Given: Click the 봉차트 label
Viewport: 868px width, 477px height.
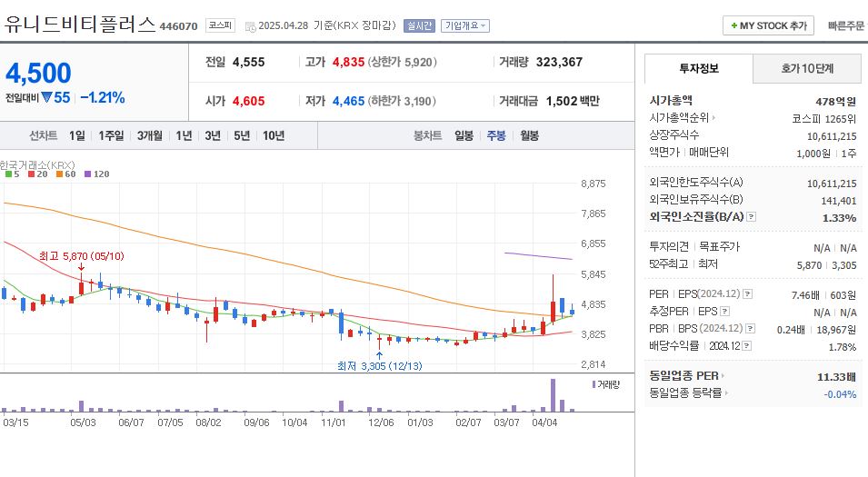Looking at the screenshot, I should pos(427,135).
